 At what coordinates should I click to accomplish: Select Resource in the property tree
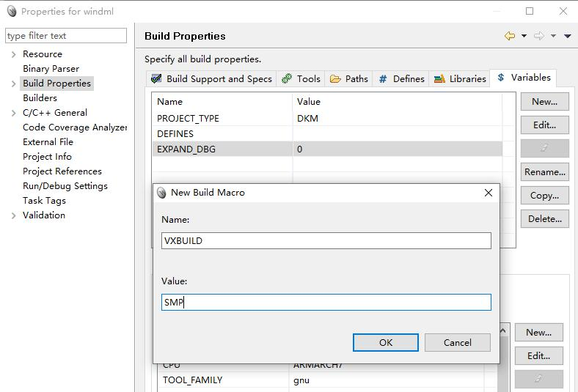[x=43, y=54]
